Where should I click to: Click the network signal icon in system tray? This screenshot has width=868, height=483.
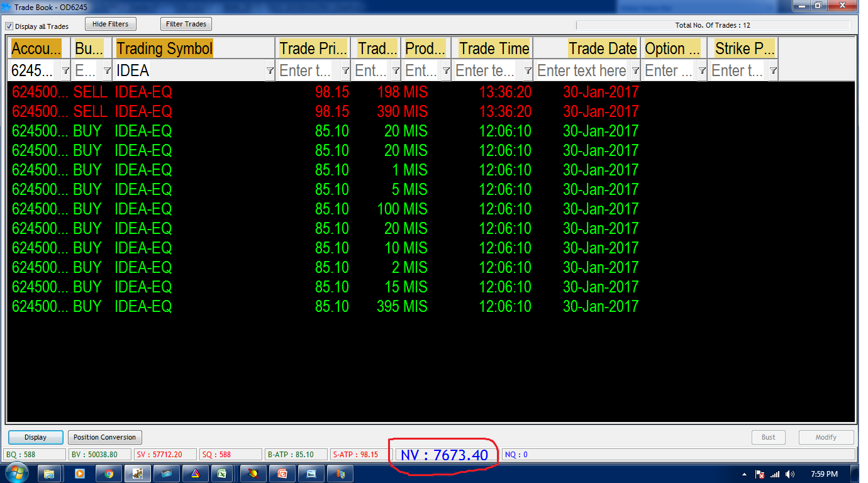click(x=775, y=474)
